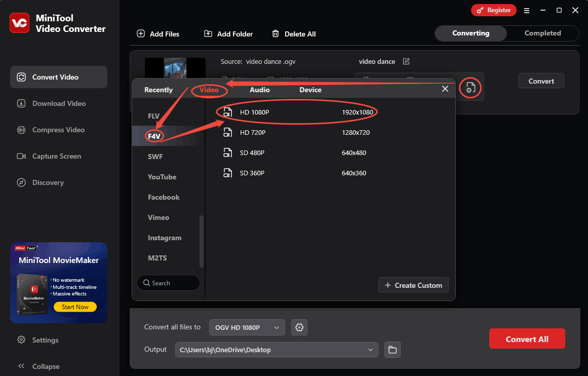
Task: Select 1280x720 resolution text
Action: click(356, 132)
